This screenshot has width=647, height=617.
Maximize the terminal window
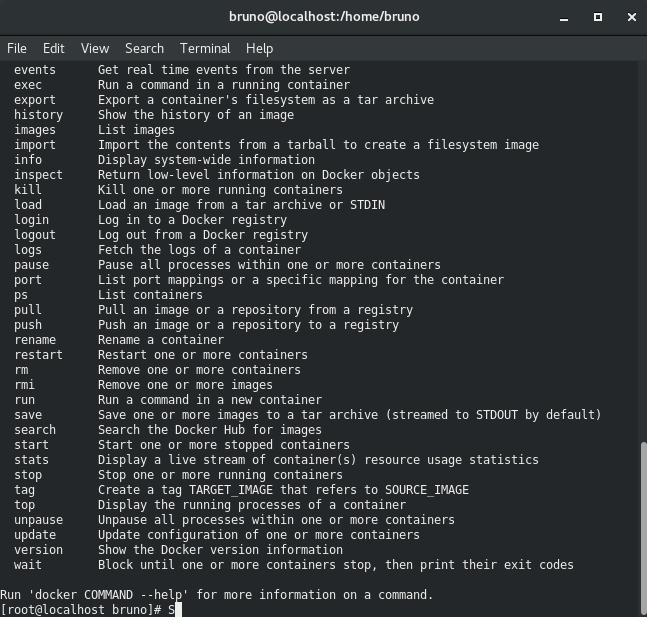click(597, 17)
